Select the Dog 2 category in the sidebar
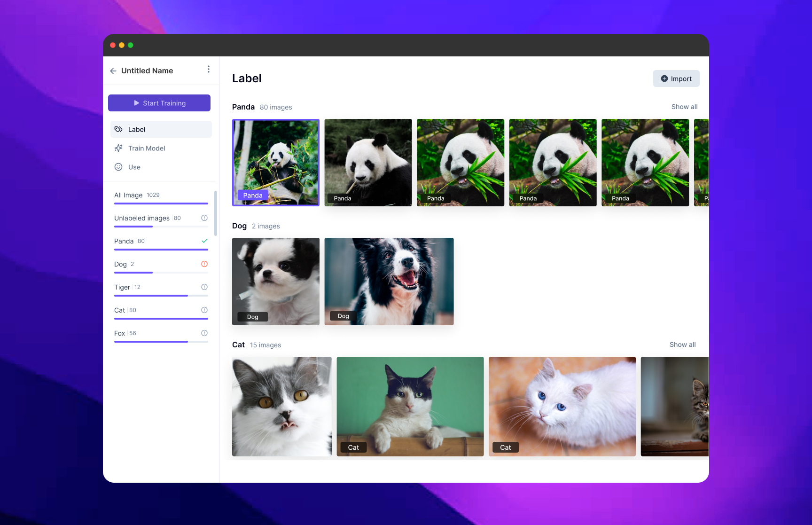The image size is (812, 525). [x=161, y=266]
